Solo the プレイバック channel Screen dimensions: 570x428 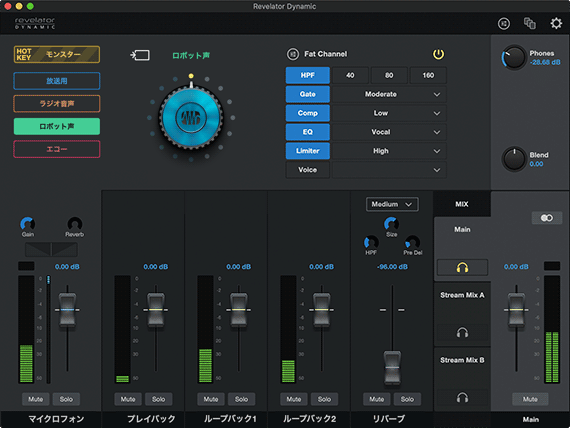click(x=158, y=399)
